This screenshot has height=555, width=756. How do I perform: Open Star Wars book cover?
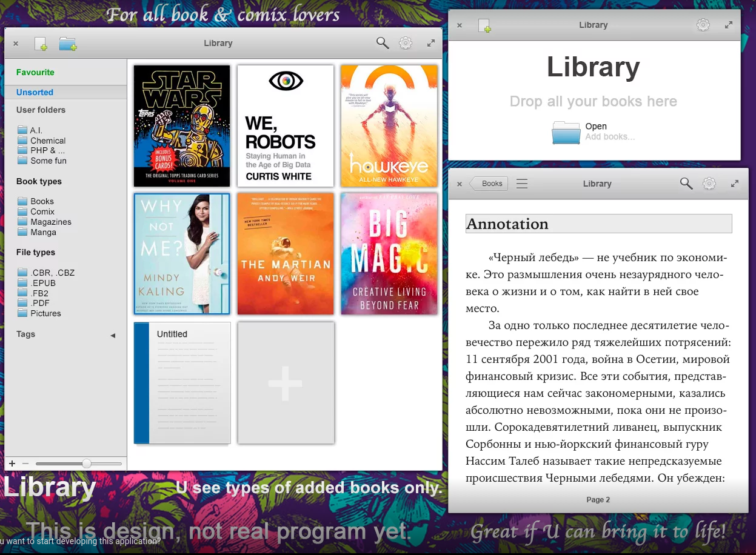tap(182, 126)
